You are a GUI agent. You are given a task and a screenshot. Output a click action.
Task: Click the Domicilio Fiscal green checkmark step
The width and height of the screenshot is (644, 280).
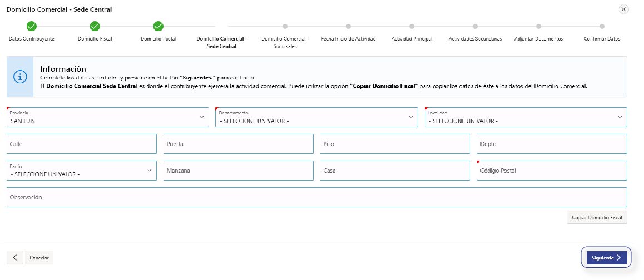(95, 26)
